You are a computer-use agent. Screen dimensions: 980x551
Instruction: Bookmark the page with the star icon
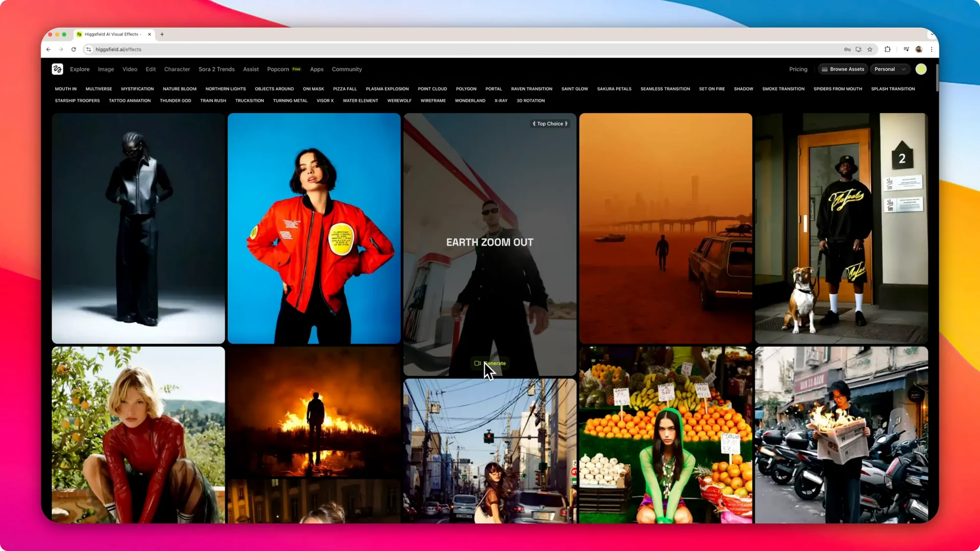pos(870,49)
